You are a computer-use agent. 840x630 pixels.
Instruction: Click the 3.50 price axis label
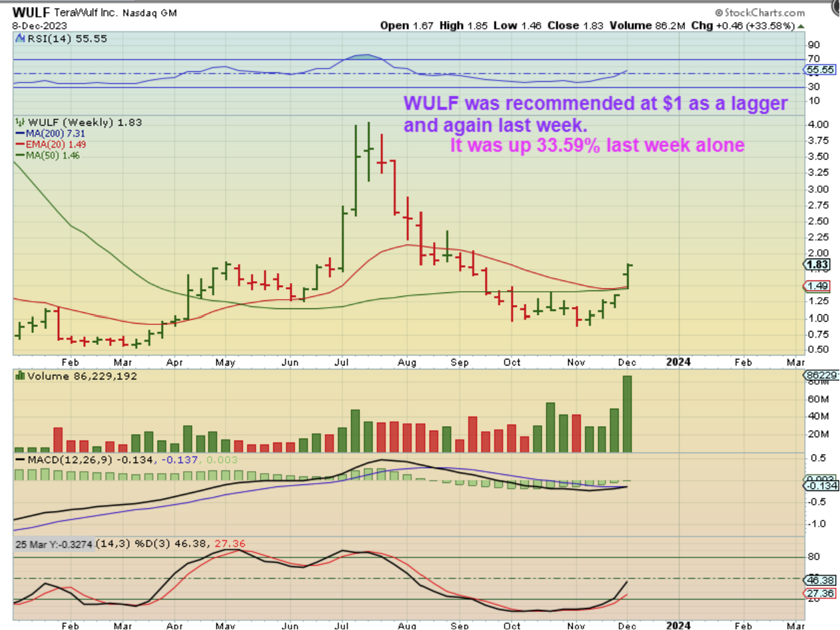pos(817,157)
